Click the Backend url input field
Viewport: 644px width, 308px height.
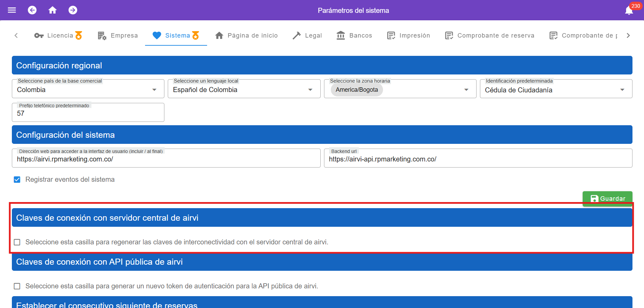coord(478,159)
